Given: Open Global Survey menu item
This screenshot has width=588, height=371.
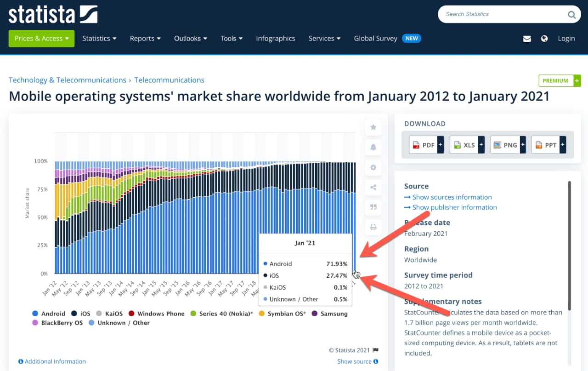Looking at the screenshot, I should click(375, 39).
